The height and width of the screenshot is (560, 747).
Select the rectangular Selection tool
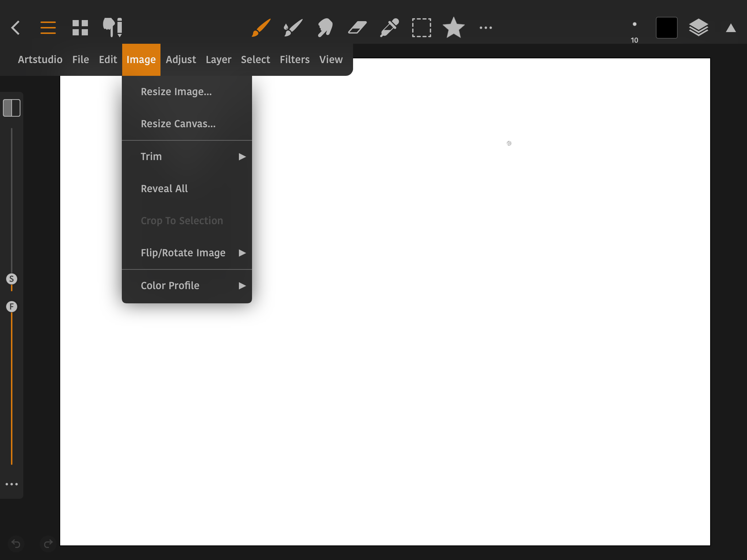pos(421,28)
